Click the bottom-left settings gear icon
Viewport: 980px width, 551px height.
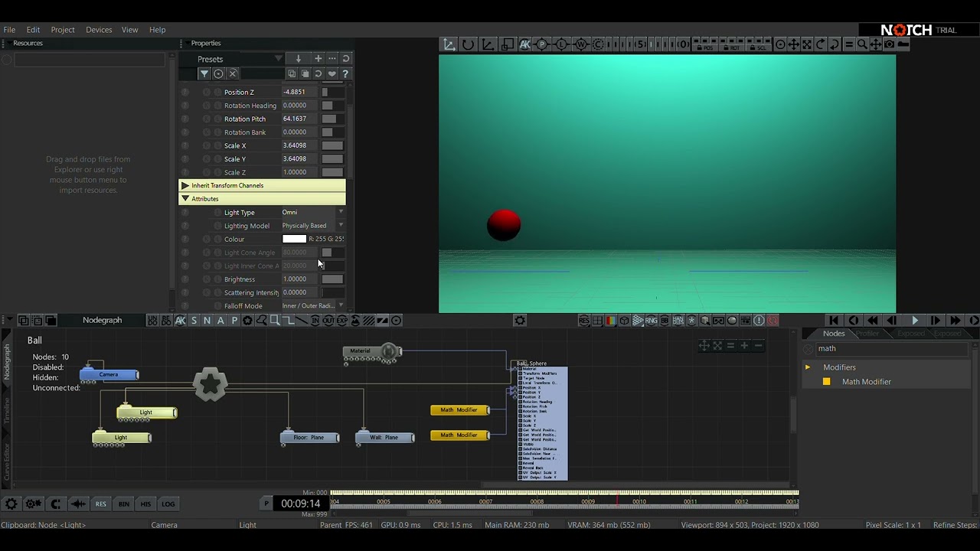[11, 504]
